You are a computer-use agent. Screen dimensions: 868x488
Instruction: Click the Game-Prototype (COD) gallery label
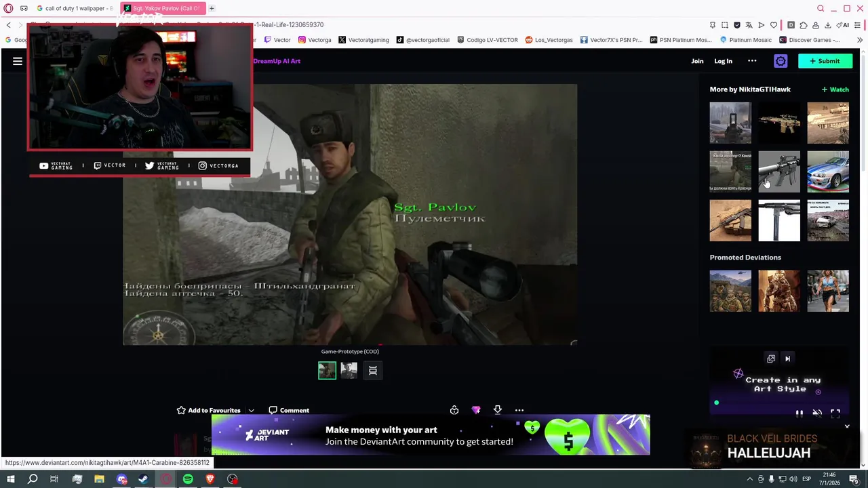coord(350,351)
